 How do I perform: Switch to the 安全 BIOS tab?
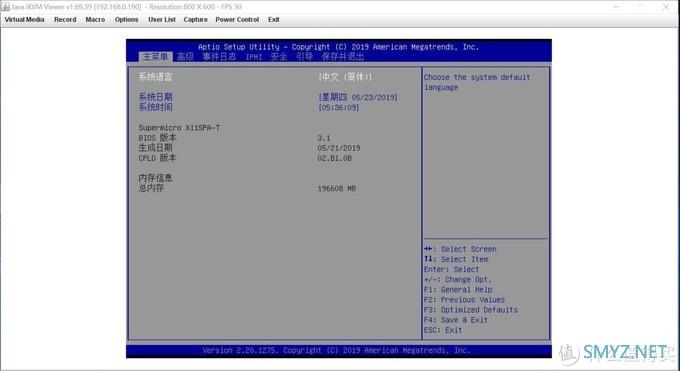(279, 57)
